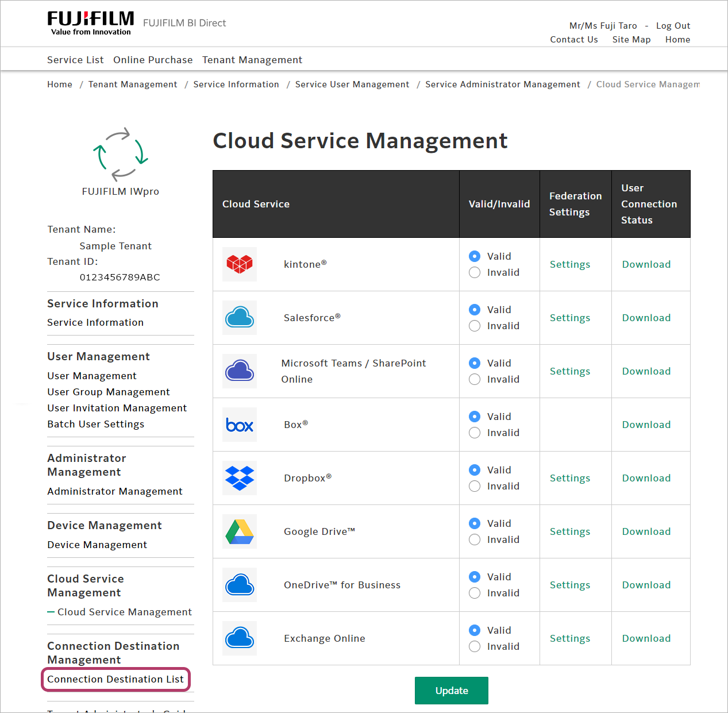Mark Microsoft Teams / SharePoint Online as Invalid
This screenshot has height=713, width=728.
pos(475,379)
